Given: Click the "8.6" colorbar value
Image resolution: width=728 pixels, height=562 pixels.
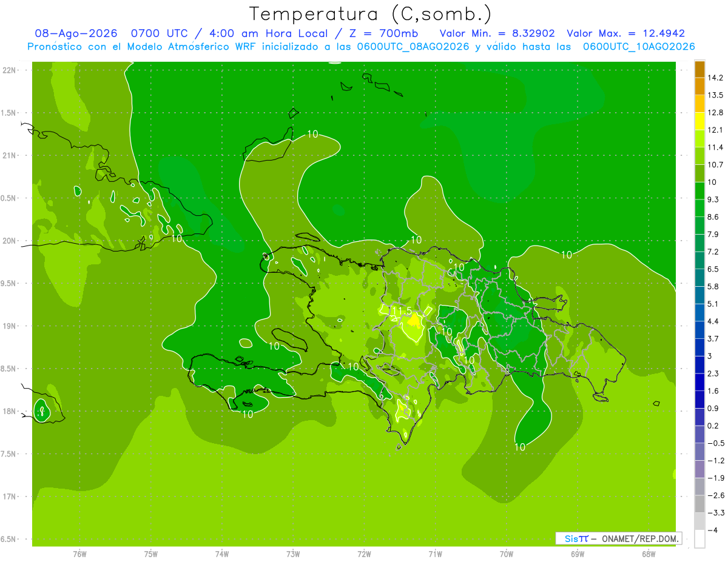Looking at the screenshot, I should [x=714, y=216].
